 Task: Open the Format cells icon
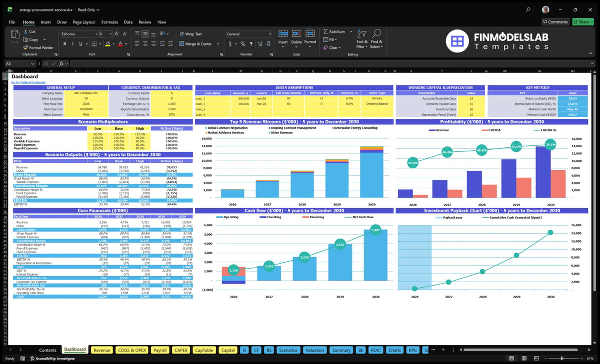pyautogui.click(x=310, y=34)
